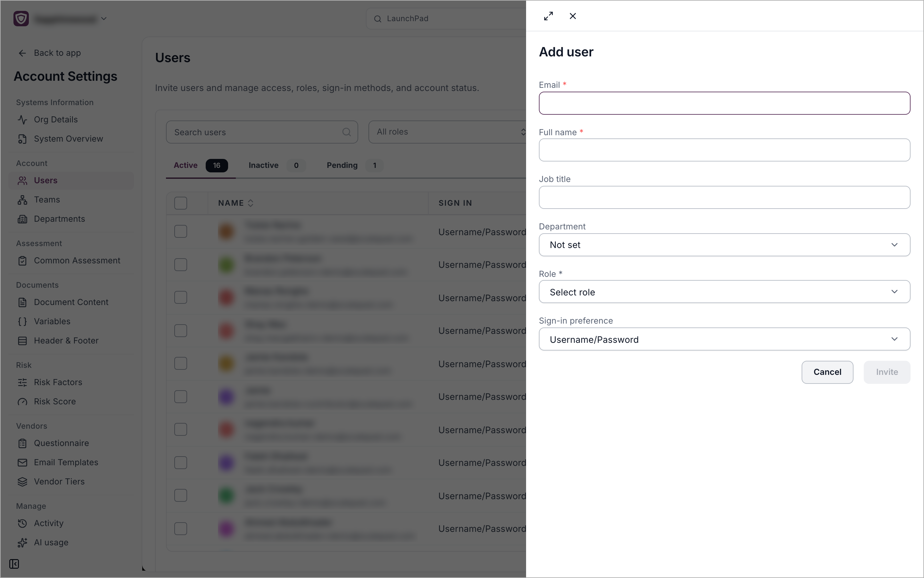Tick the checkbox of the last visible user row

click(181, 529)
